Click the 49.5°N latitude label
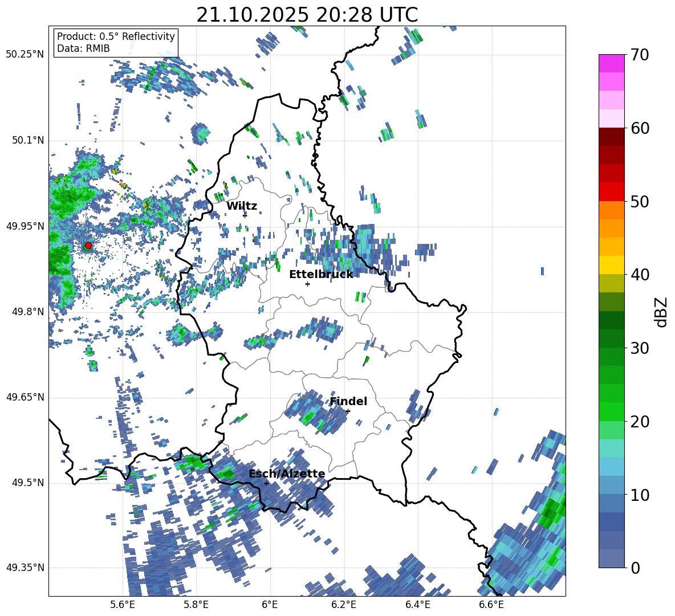This screenshot has height=616, width=675. click(28, 483)
